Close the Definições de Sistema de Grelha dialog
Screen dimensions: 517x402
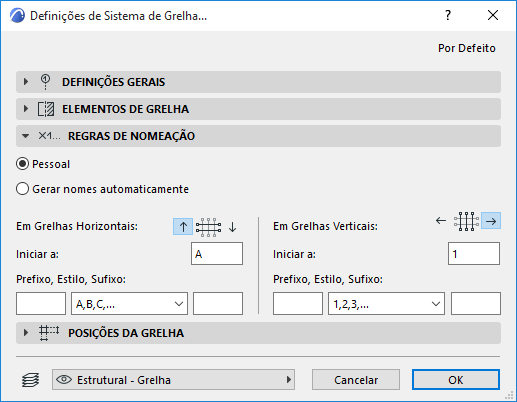(493, 15)
